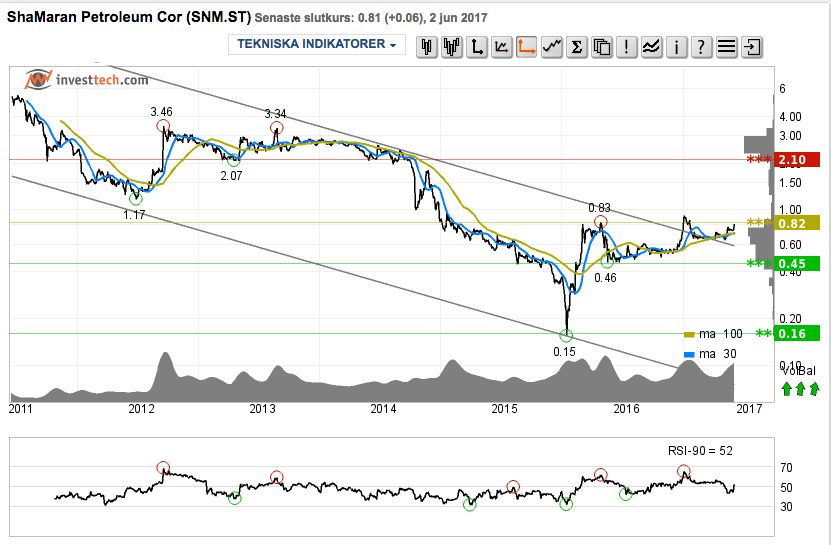The width and height of the screenshot is (831, 545).
Task: Click the exit arrow icon
Action: coord(752,47)
